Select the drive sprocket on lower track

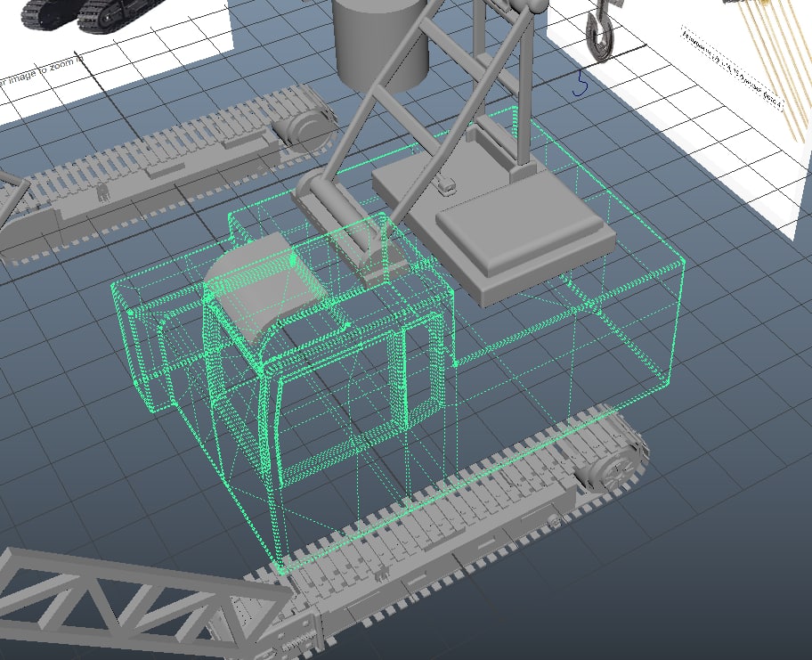tap(616, 469)
